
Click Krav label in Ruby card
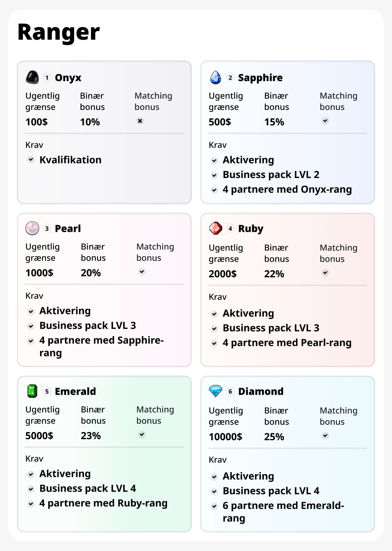click(x=217, y=297)
